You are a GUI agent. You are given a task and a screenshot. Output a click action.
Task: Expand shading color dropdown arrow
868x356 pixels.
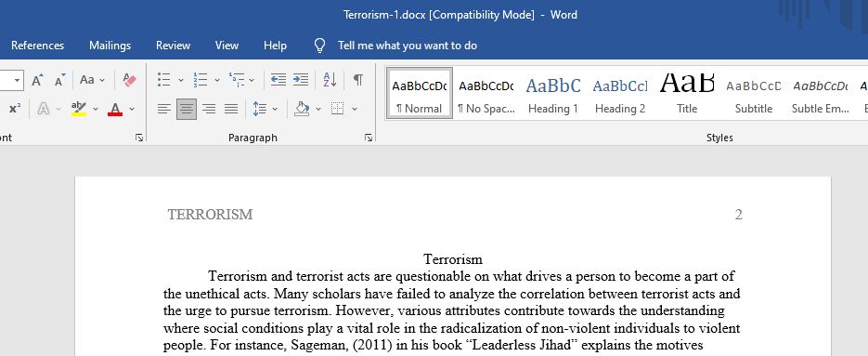click(x=318, y=109)
